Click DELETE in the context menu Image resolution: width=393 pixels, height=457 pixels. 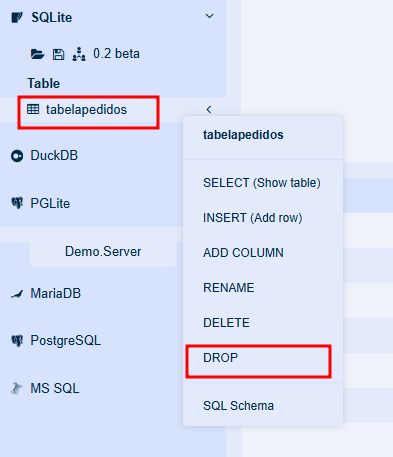pyautogui.click(x=226, y=323)
